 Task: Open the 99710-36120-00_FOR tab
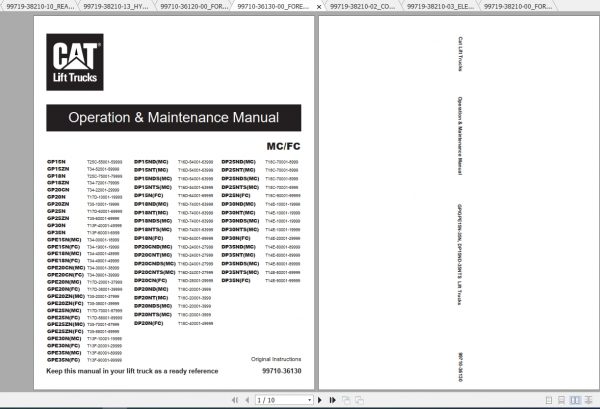(x=194, y=7)
